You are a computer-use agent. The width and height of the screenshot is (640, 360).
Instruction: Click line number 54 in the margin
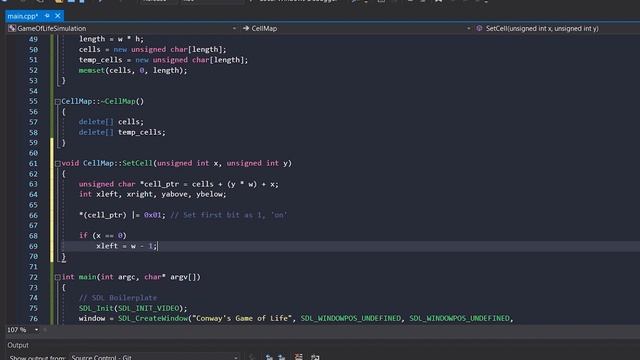(33, 91)
